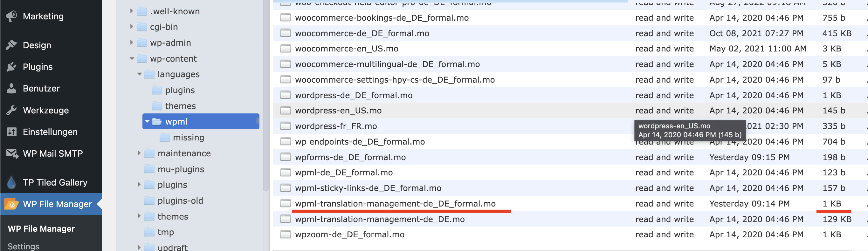Screen dimensions: 868x251
Task: Open WP File Manager Settings link
Action: 23,246
